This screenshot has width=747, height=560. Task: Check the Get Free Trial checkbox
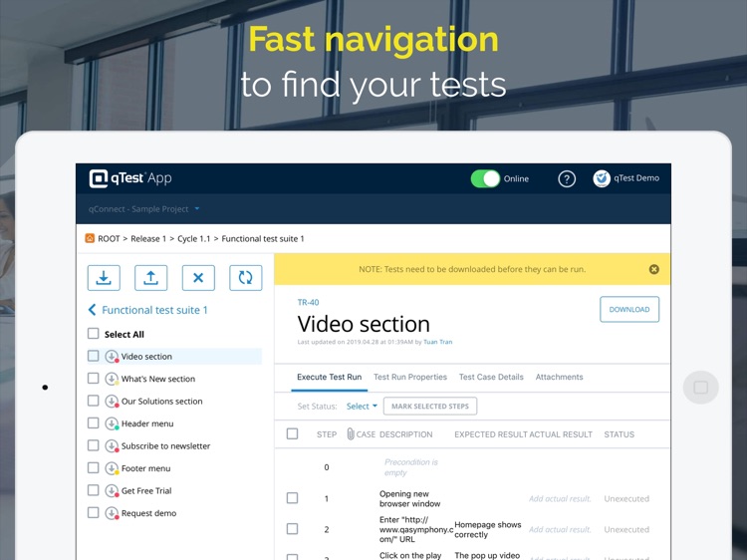point(94,490)
